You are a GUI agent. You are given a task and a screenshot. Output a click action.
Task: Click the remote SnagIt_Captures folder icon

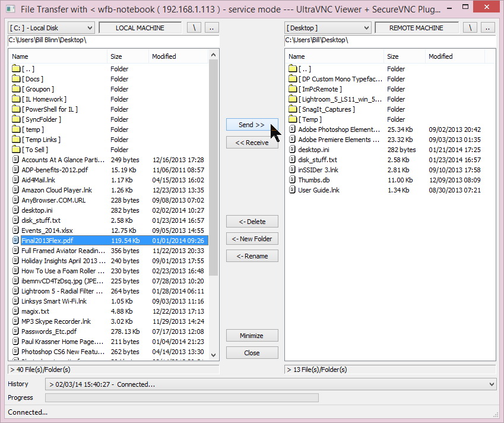click(293, 109)
